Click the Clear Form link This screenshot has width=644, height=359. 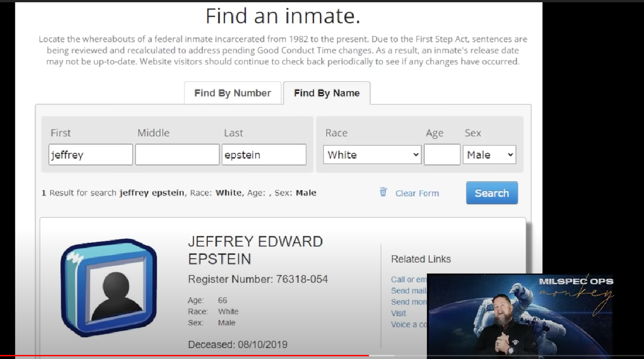point(417,193)
